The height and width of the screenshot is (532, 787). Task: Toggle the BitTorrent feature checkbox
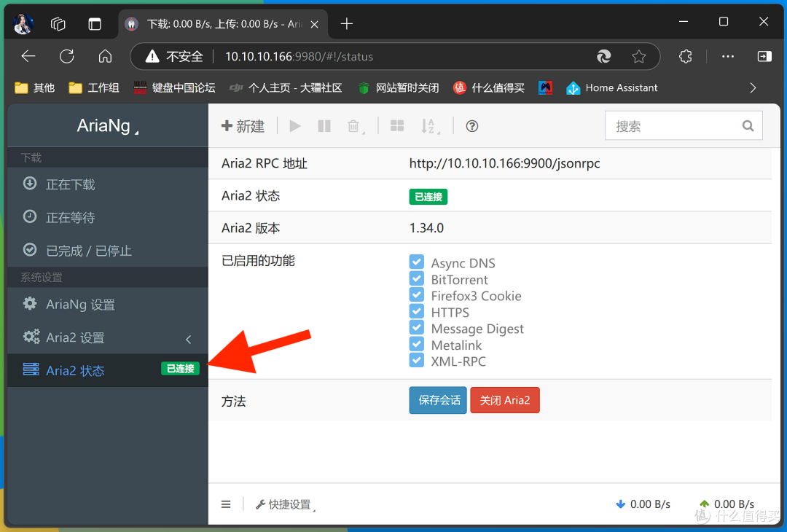(x=416, y=278)
